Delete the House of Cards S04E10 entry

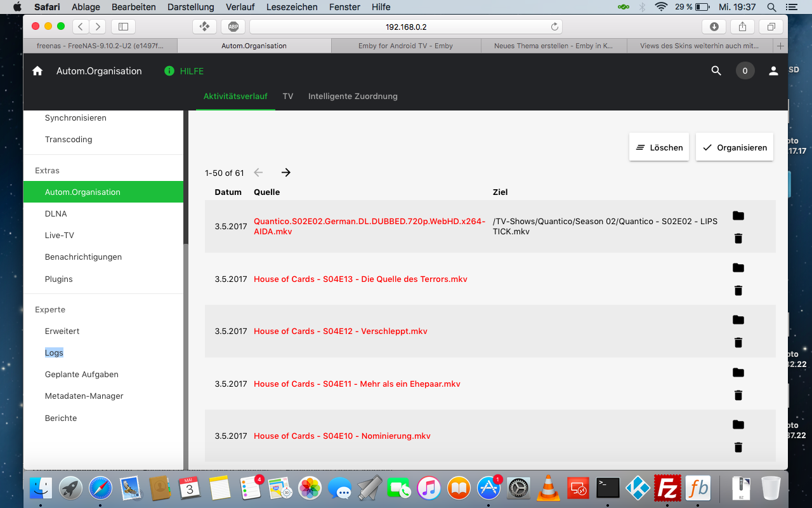click(x=738, y=448)
